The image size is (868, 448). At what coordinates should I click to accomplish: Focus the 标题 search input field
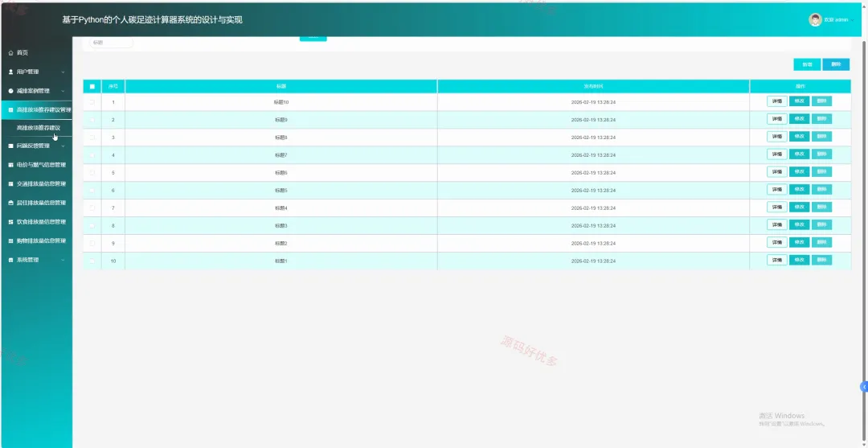[111, 43]
